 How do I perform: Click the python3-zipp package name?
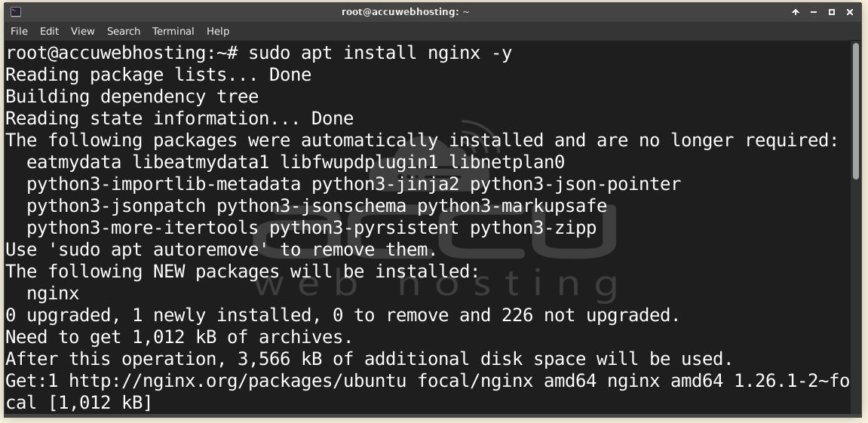[533, 228]
